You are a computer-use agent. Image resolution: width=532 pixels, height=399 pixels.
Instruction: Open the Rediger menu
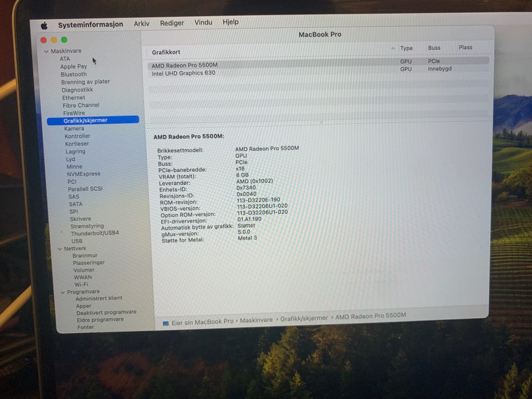tap(172, 23)
